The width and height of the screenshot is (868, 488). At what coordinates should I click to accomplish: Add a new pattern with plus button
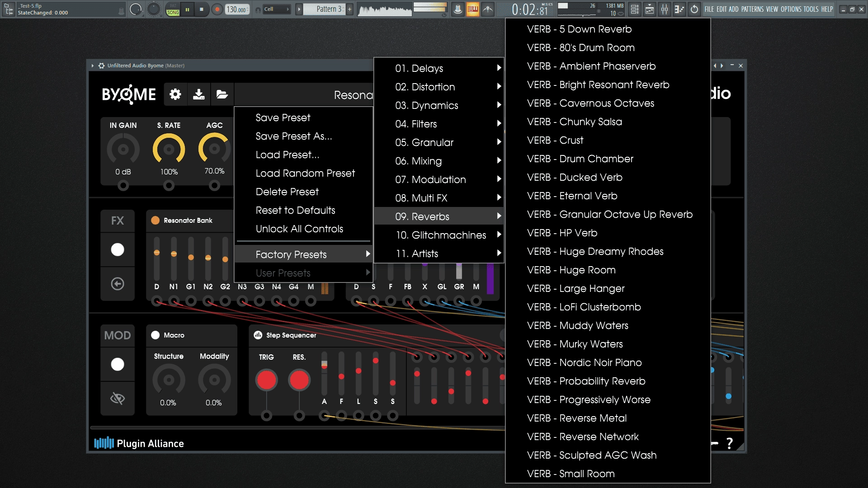[349, 9]
